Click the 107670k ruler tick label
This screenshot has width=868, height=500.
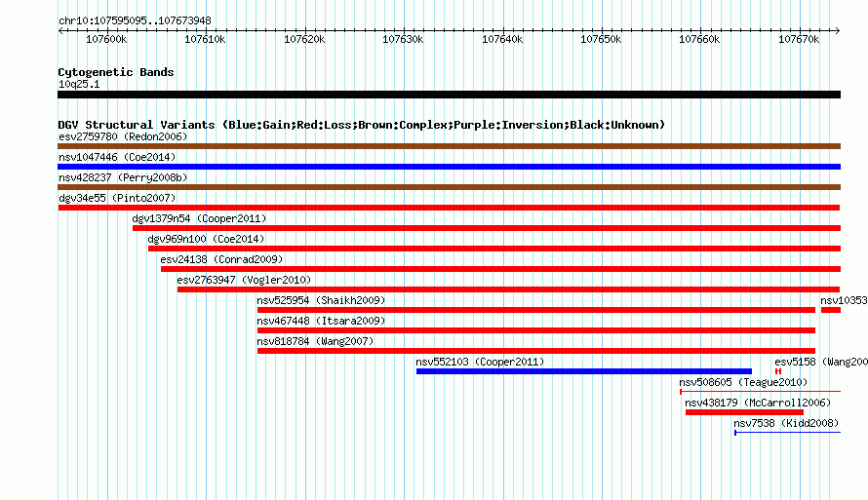click(799, 39)
